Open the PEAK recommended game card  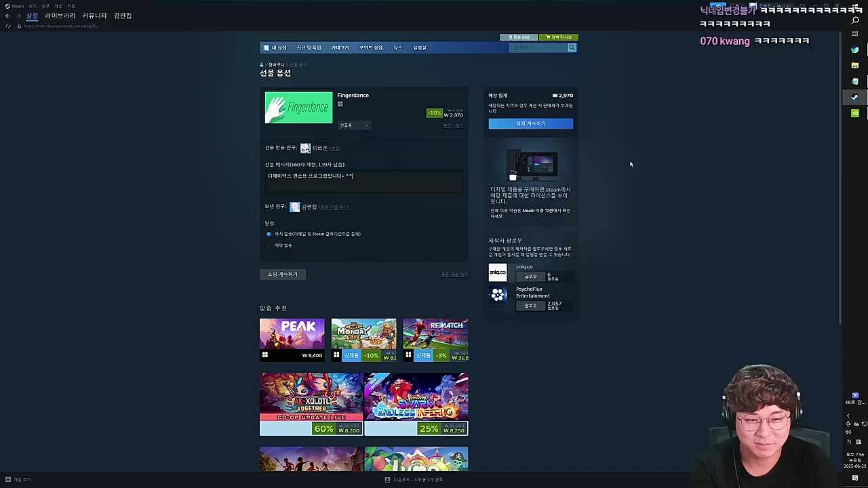[292, 340]
